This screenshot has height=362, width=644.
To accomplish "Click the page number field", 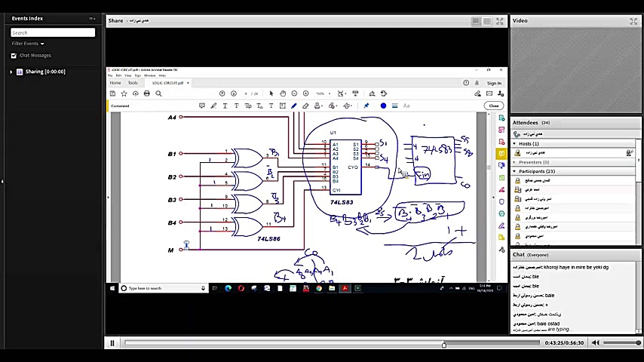I will (246, 94).
